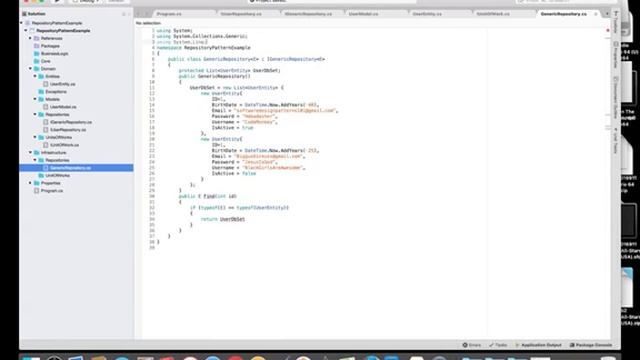640x360 pixels.
Task: Collapse the References folder
Action: [x=30, y=38]
